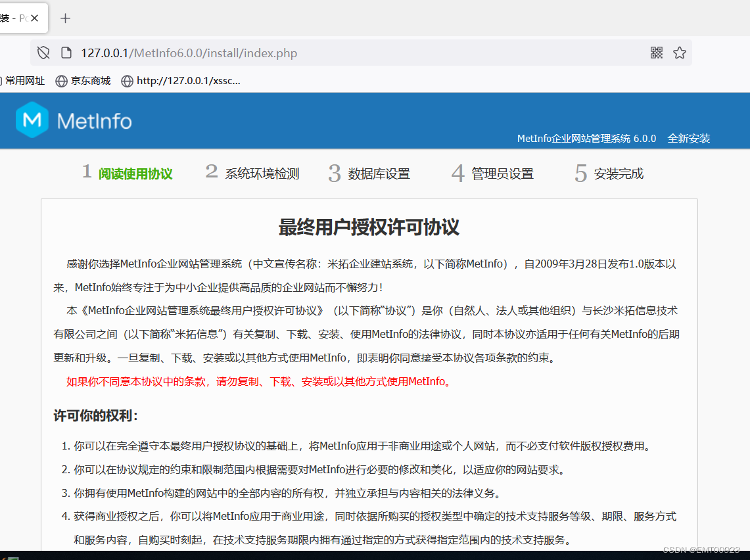Select step 2 系统环境检测
This screenshot has height=560, width=750.
[252, 173]
